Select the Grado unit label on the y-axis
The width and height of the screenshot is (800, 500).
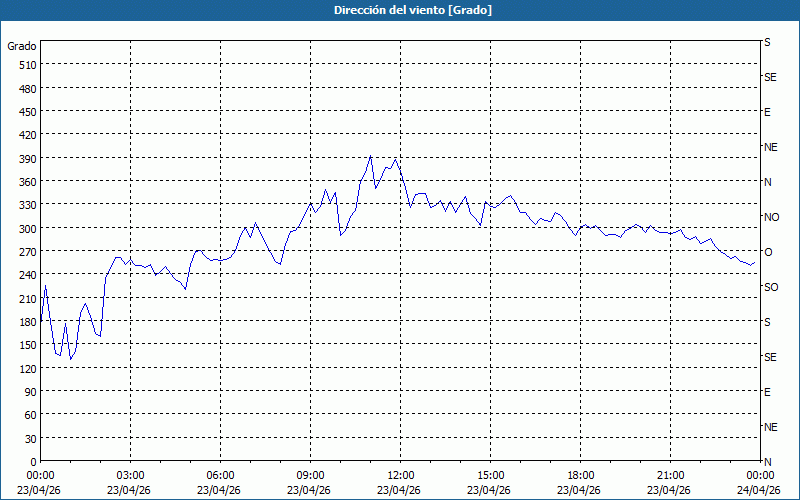coord(22,46)
